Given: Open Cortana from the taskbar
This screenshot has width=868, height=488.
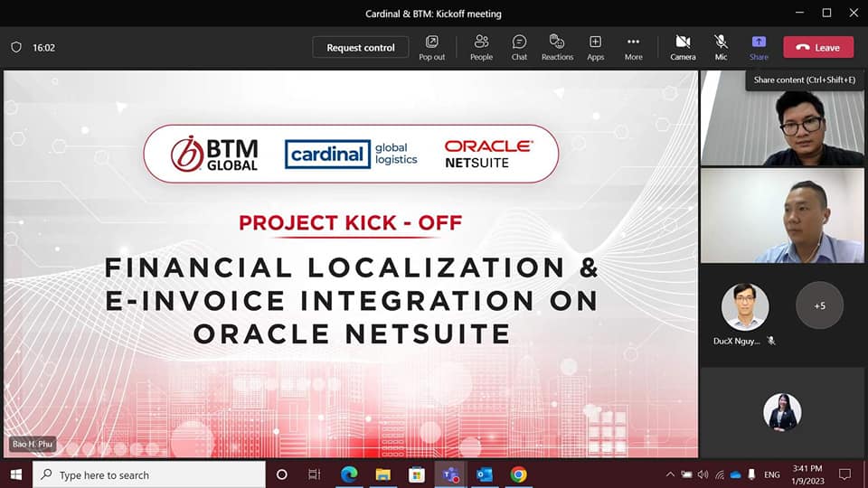Looking at the screenshot, I should [282, 474].
